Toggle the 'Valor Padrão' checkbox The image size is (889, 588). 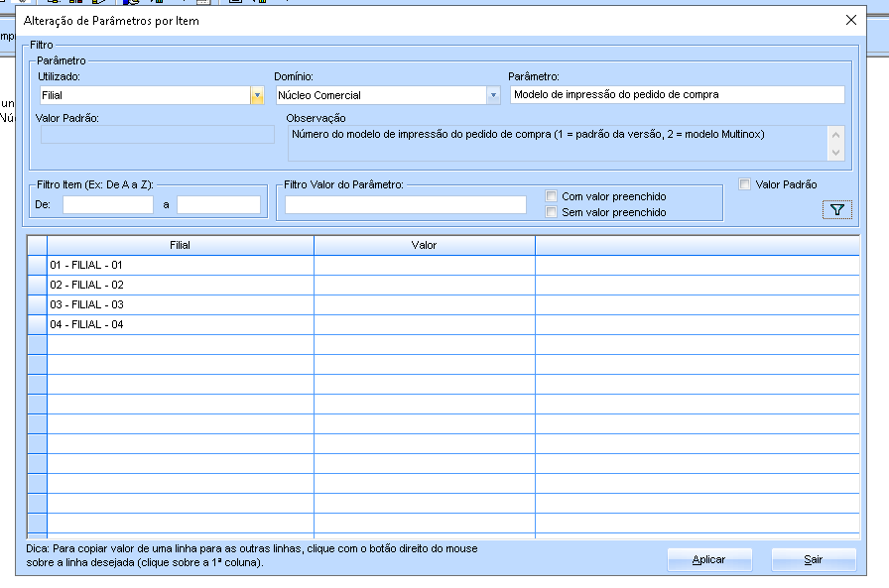point(745,184)
